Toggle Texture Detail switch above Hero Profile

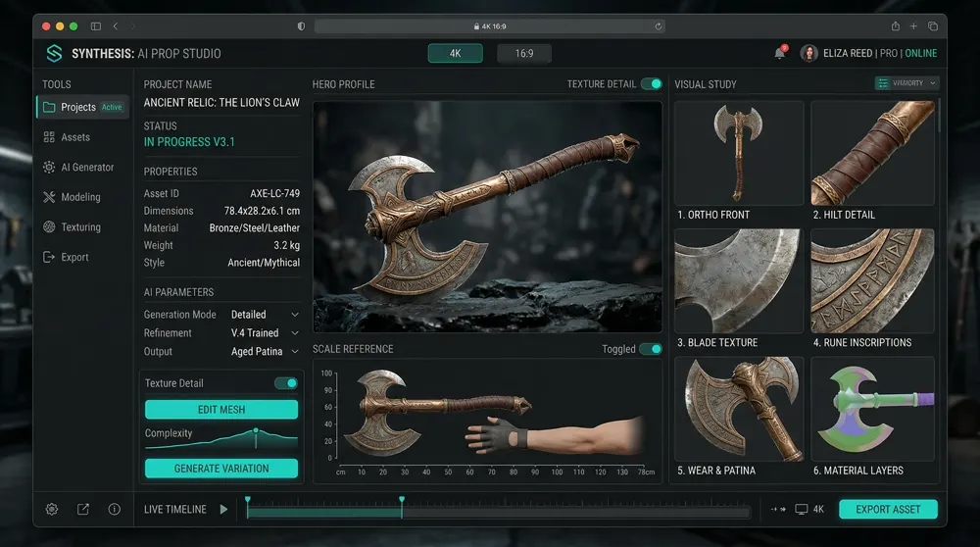(652, 83)
